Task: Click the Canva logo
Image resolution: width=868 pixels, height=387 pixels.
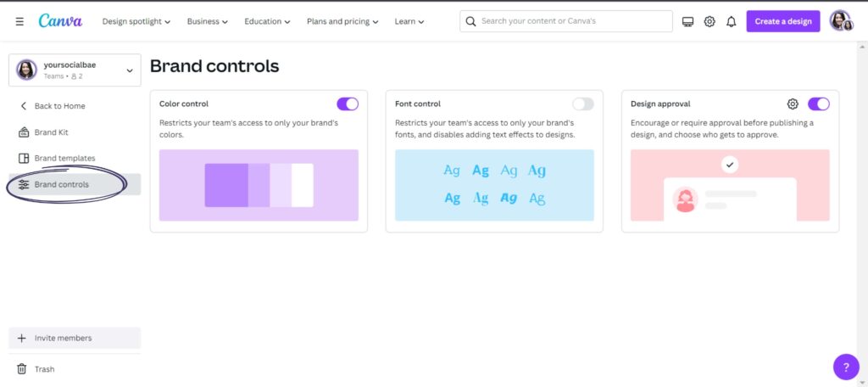Action: [60, 21]
